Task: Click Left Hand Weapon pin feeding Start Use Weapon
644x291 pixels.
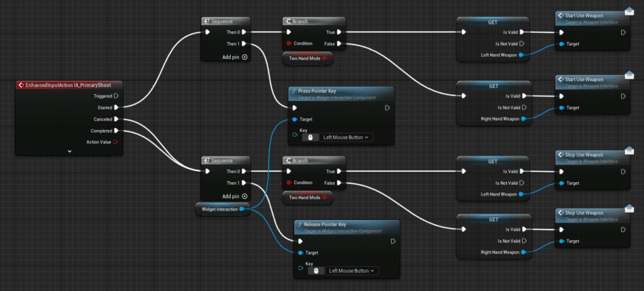Action: tap(521, 55)
